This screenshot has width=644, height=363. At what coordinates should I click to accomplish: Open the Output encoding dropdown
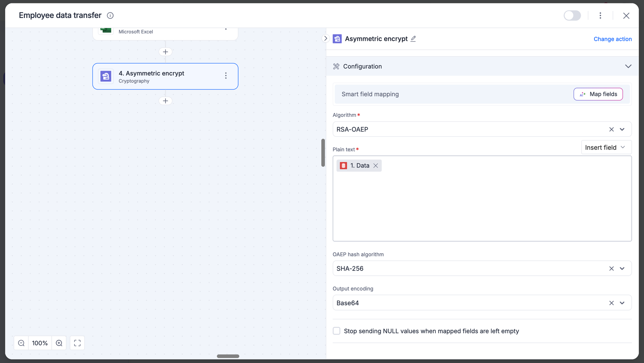coord(622,303)
